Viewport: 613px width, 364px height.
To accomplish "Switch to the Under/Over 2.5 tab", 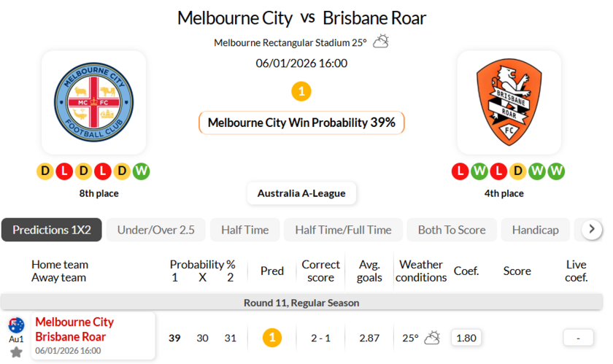I will point(156,230).
